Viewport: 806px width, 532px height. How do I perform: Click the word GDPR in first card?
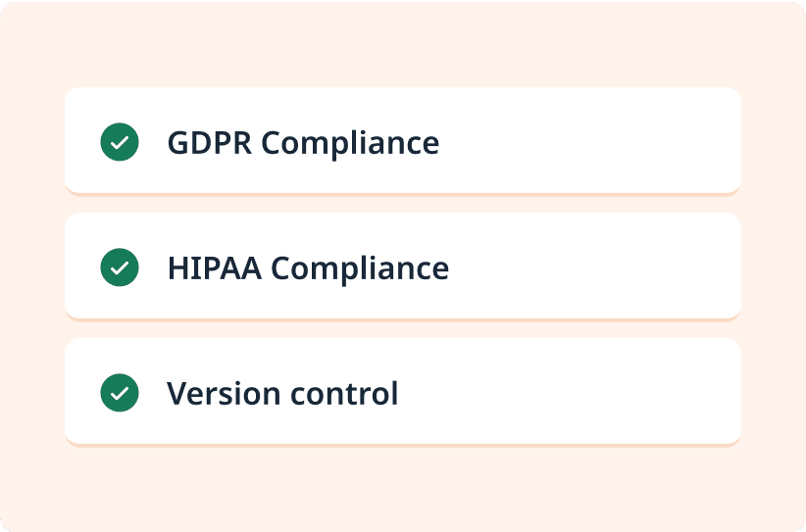(x=210, y=142)
